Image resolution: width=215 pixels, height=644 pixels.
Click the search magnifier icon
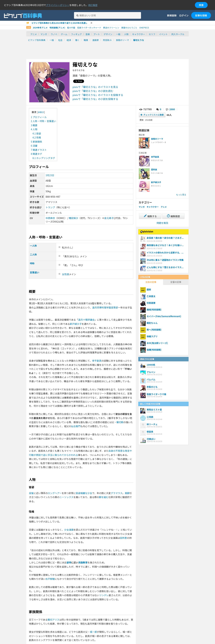(x=77, y=16)
